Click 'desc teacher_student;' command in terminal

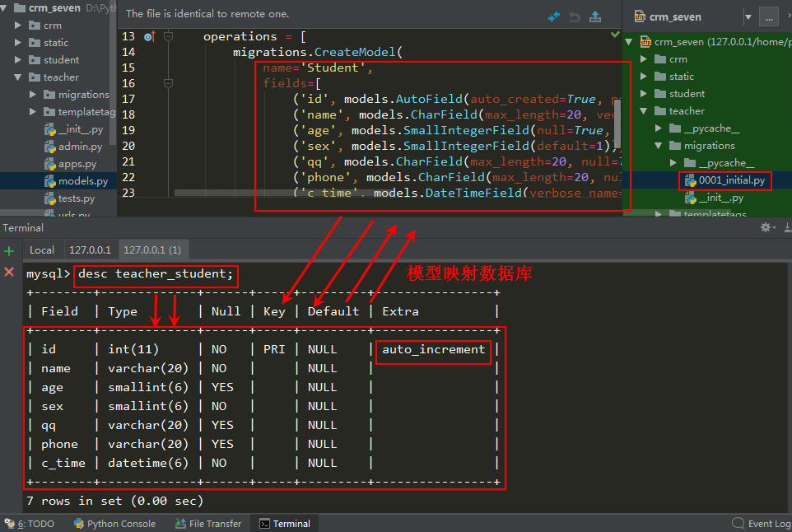[156, 274]
